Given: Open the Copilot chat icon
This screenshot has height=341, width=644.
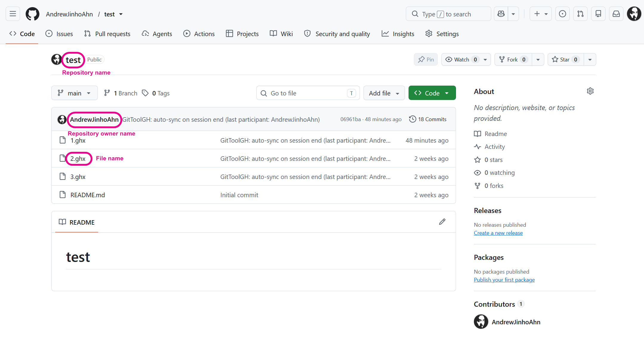Looking at the screenshot, I should point(501,14).
